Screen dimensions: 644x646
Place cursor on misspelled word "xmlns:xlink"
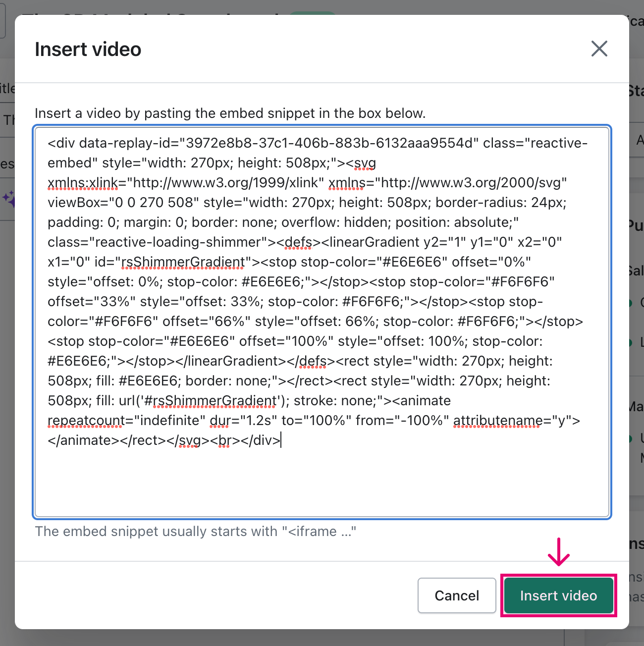tap(83, 182)
